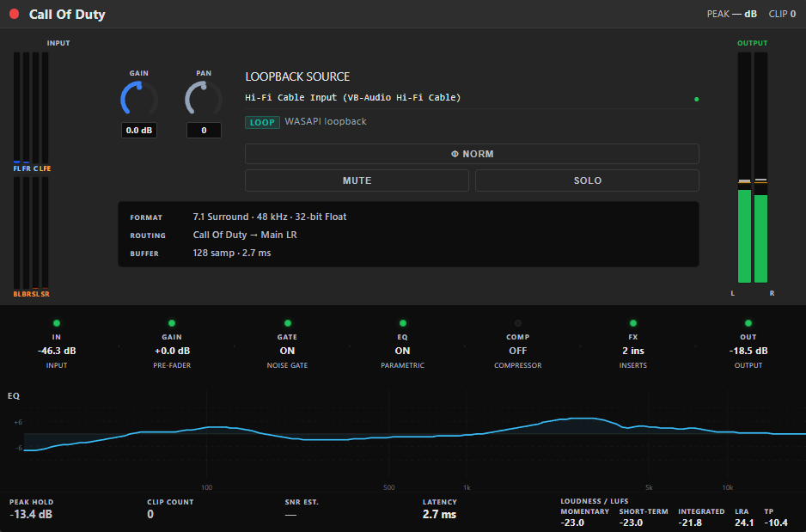Select the Hi-Fi Cable Input source field

(x=472, y=98)
